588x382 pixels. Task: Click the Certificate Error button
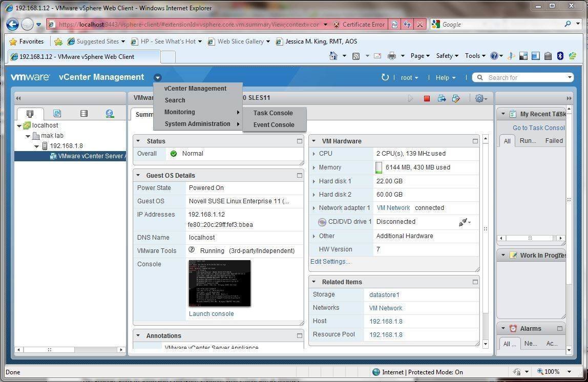coord(359,25)
